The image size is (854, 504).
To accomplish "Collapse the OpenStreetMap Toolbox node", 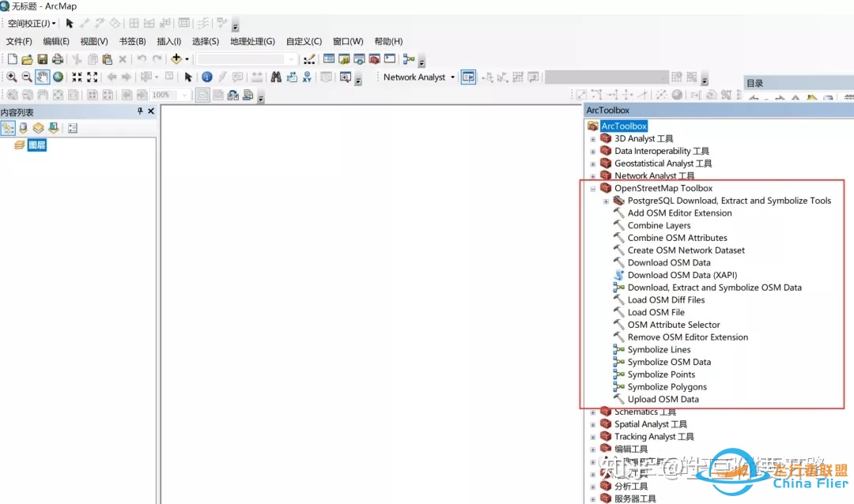I will click(593, 189).
